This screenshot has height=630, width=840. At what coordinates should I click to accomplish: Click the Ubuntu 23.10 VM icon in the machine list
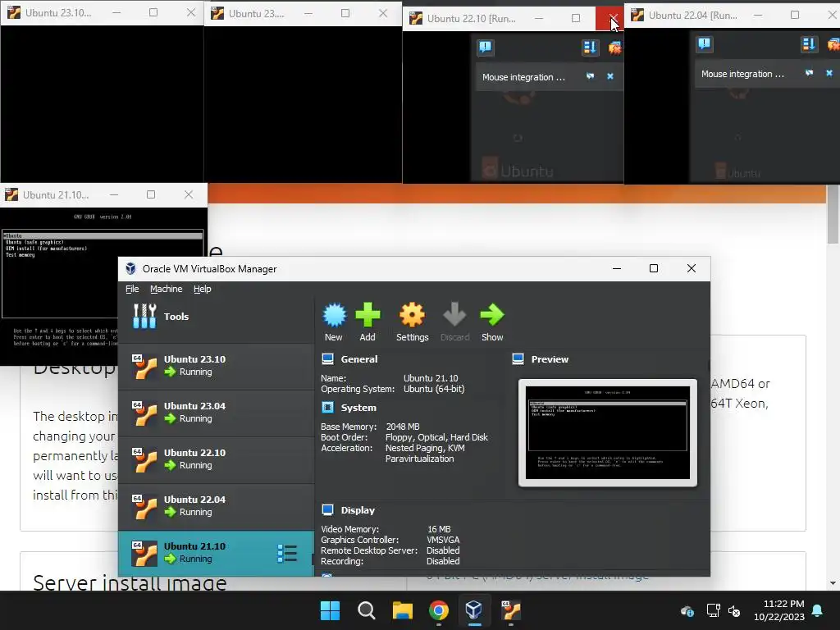[x=144, y=367]
